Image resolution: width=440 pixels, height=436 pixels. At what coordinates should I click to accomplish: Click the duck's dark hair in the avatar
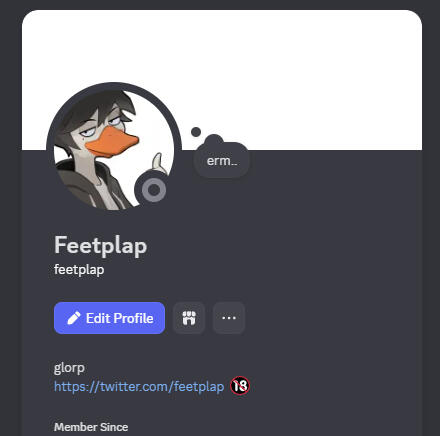point(100,107)
